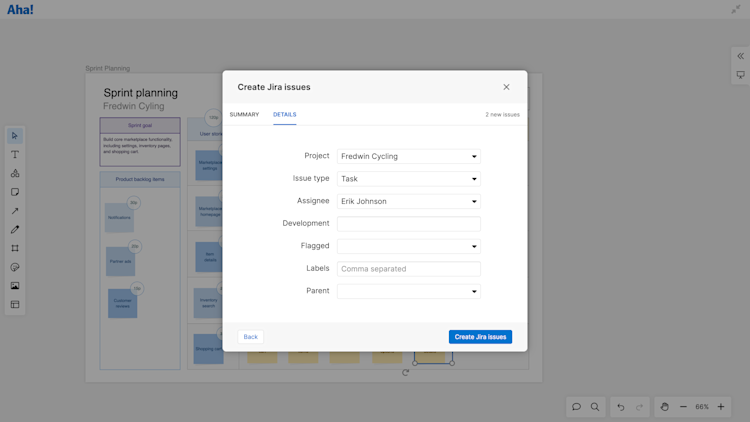Image resolution: width=750 pixels, height=422 pixels.
Task: Click the Product backlog items header
Action: (140, 179)
